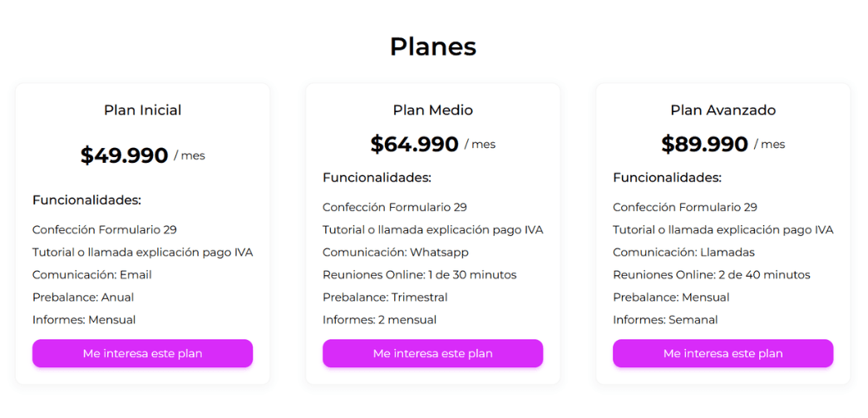Click "Prebalance: Anual" in Plan Inicial
This screenshot has width=868, height=418.
tap(83, 297)
